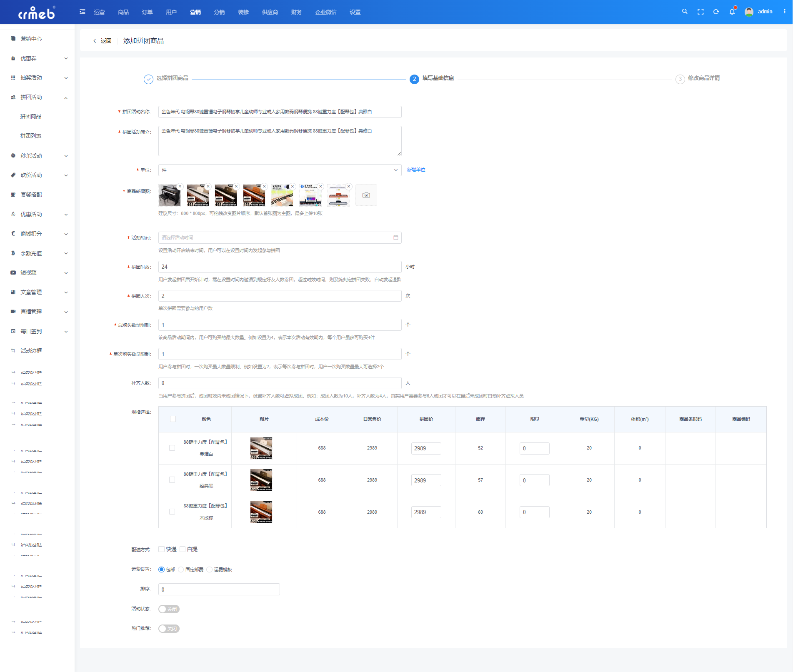Image resolution: width=793 pixels, height=672 pixels.
Task: Click the 新增单位 link
Action: 416,170
